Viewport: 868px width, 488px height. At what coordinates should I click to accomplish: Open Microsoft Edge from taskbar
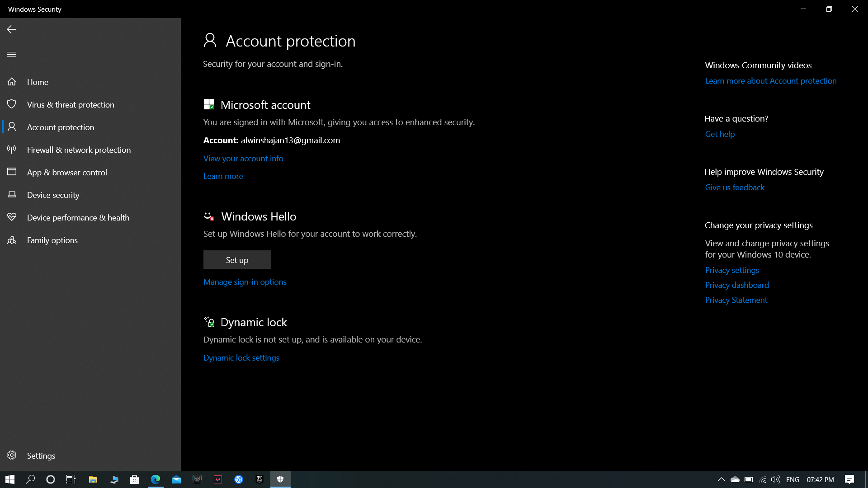156,479
